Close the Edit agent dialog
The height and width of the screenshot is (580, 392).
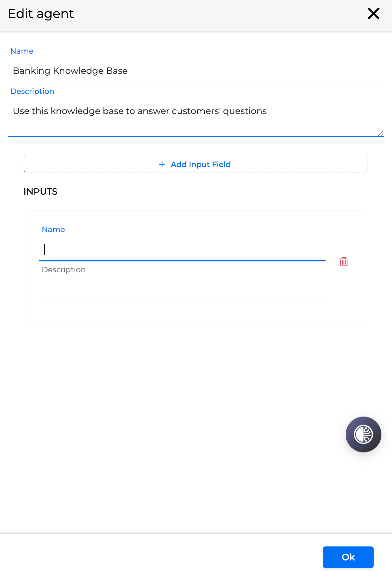pos(373,14)
